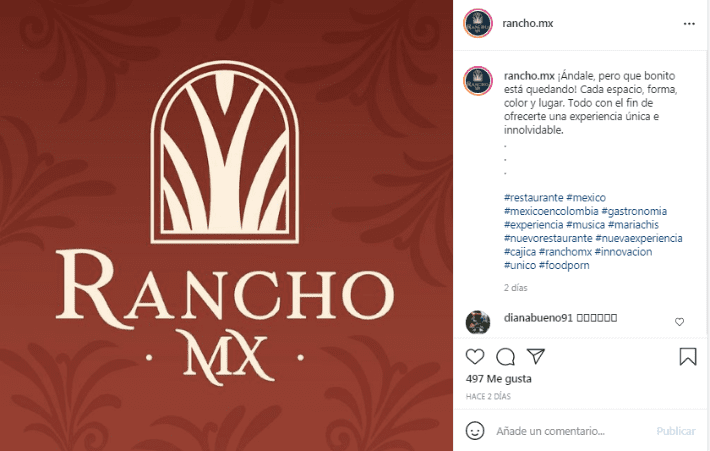Open the #foodporn hashtag
The image size is (710, 451).
564,265
